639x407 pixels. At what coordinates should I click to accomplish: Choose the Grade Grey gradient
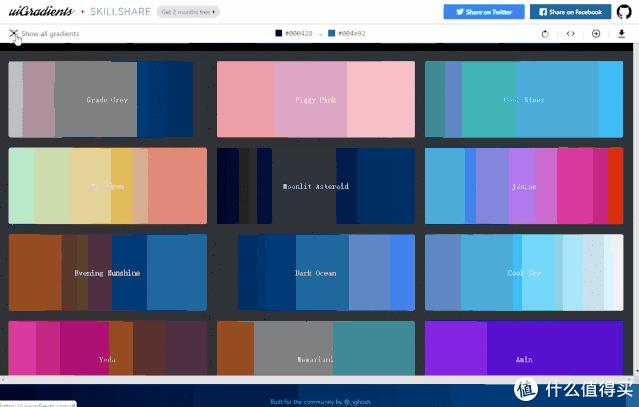[x=107, y=100]
